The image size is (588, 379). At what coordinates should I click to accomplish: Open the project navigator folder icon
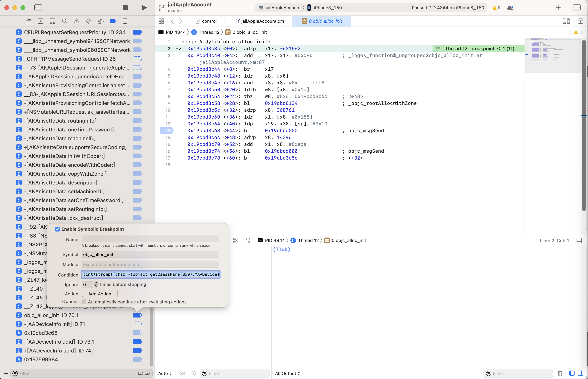coord(29,21)
